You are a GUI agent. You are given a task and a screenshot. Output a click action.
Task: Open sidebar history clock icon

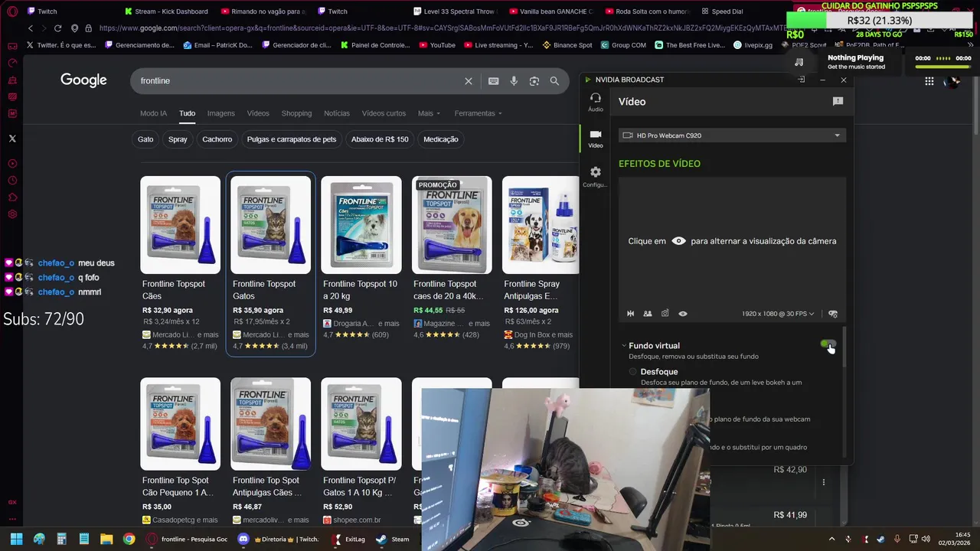coord(12,181)
